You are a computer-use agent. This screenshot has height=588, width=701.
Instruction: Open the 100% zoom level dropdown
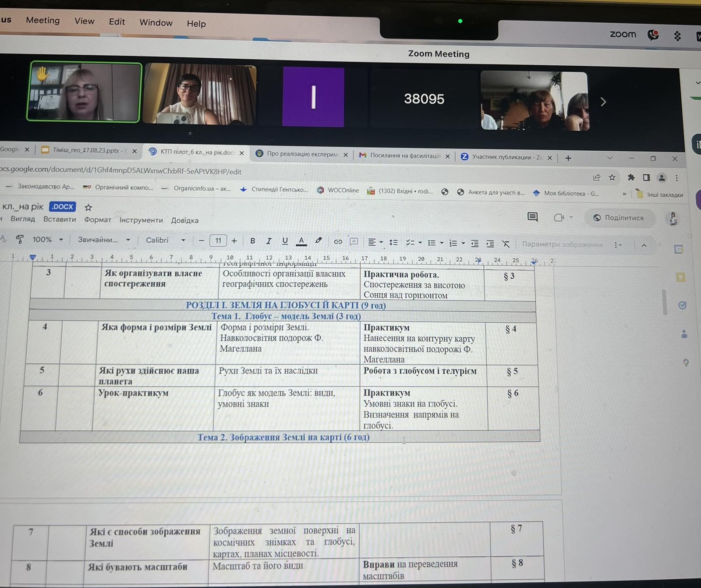[47, 240]
